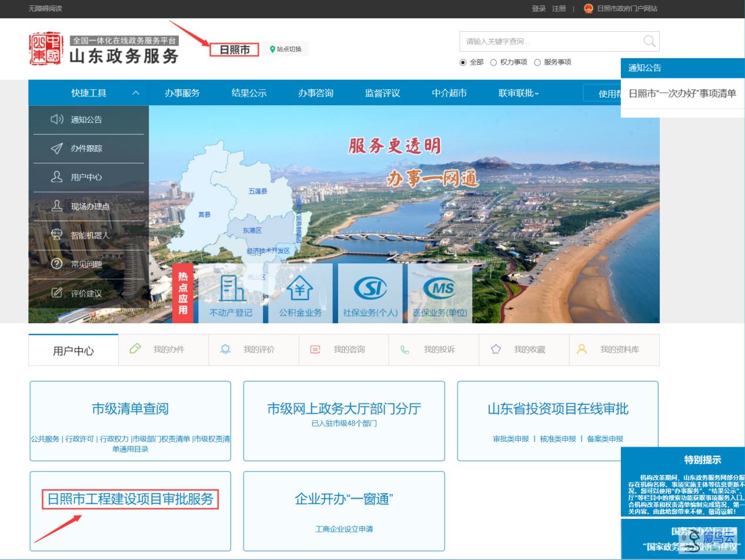The image size is (745, 560).
Task: Click the 我的咨询 message icon
Action: click(x=315, y=349)
